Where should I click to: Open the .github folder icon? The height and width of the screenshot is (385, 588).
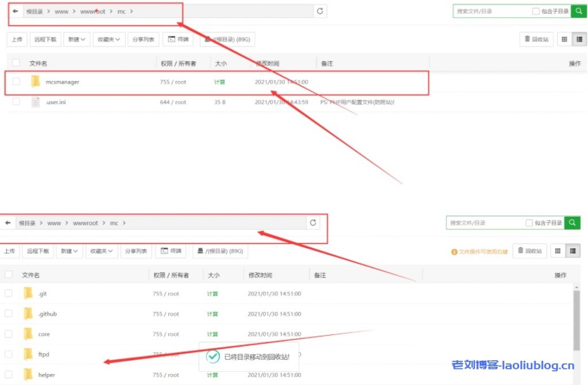(28, 314)
